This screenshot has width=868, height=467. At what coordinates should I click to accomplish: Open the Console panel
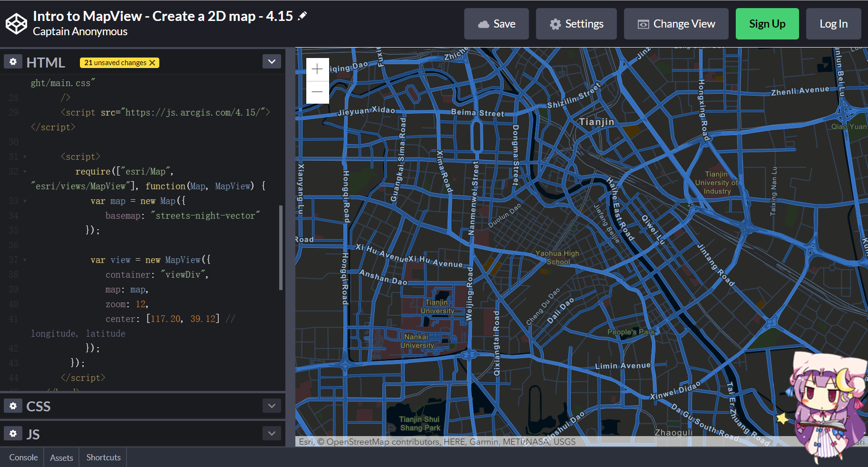click(x=23, y=457)
